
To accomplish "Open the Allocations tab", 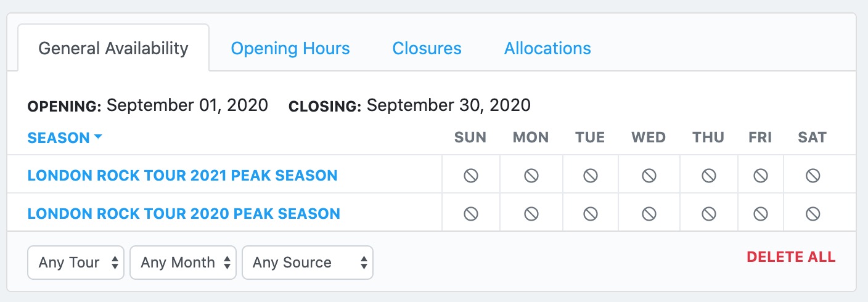I will pyautogui.click(x=547, y=48).
